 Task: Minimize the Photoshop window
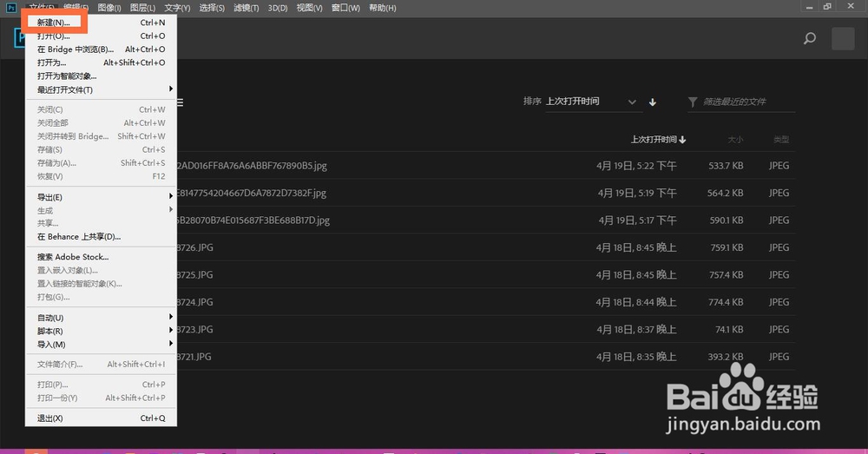(809, 7)
